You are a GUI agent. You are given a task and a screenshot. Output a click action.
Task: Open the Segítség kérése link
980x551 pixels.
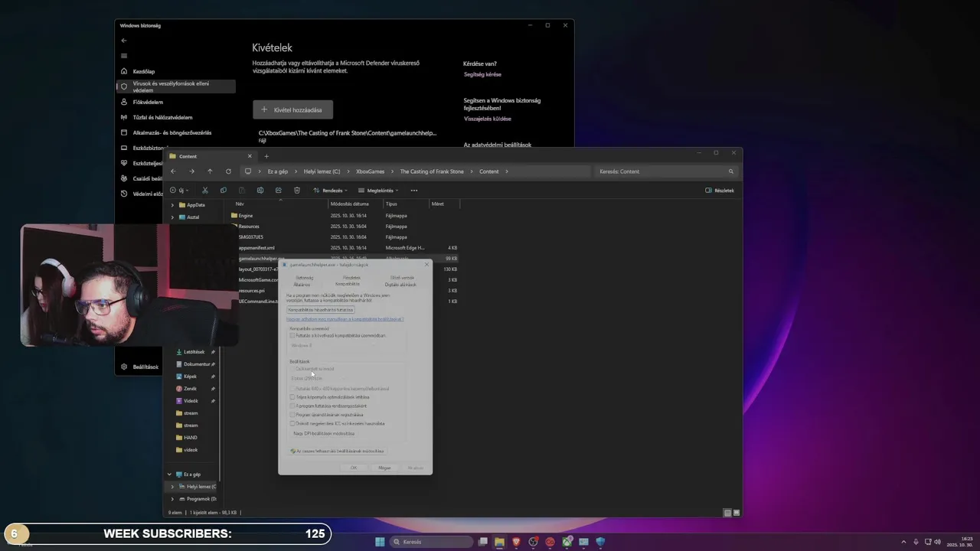[482, 74]
